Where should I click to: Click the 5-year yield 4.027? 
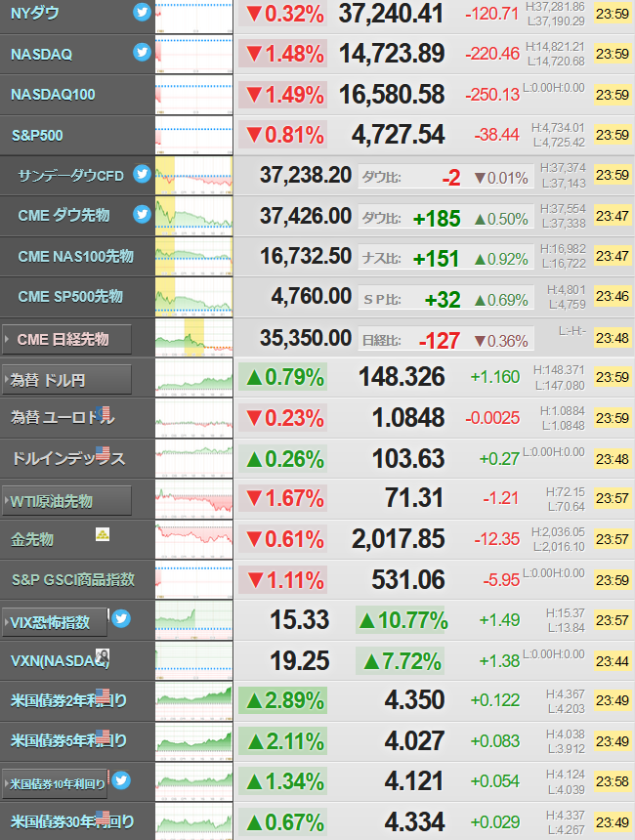click(x=415, y=741)
